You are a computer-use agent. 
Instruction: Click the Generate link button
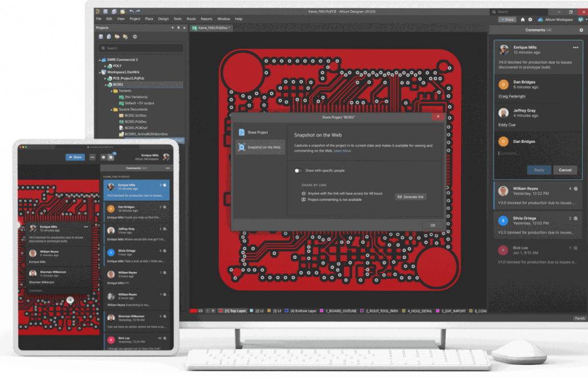click(x=411, y=197)
